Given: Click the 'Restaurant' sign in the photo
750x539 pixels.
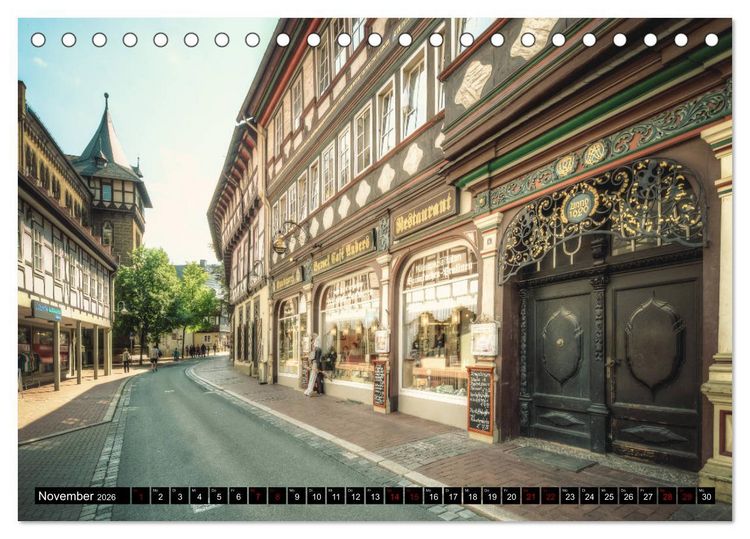Looking at the screenshot, I should 424,213.
